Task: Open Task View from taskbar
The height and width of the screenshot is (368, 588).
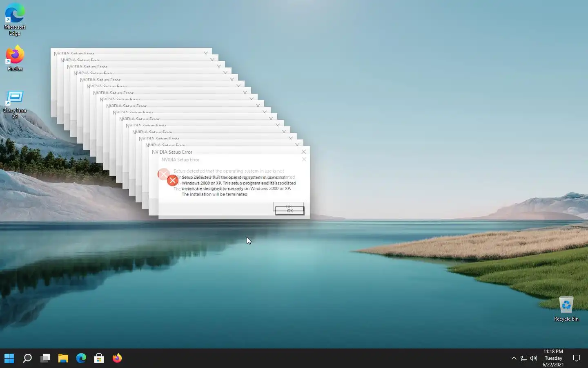Action: (45, 358)
